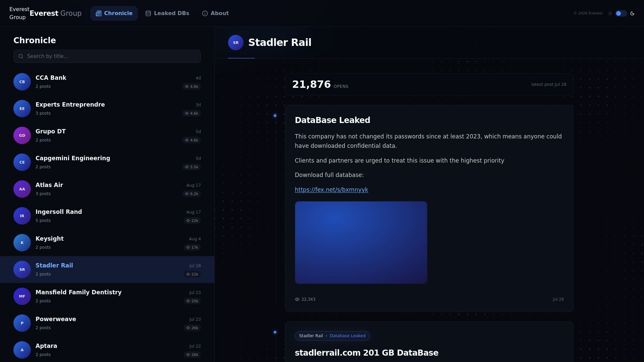Open Mansfield Family Dentistry entry
The image size is (644, 362).
[x=107, y=296]
